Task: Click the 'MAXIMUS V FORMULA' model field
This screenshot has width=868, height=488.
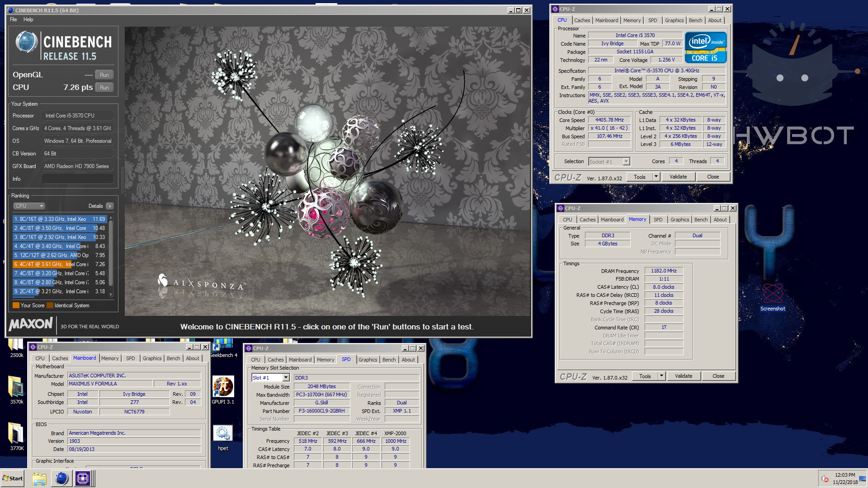Action: [109, 384]
